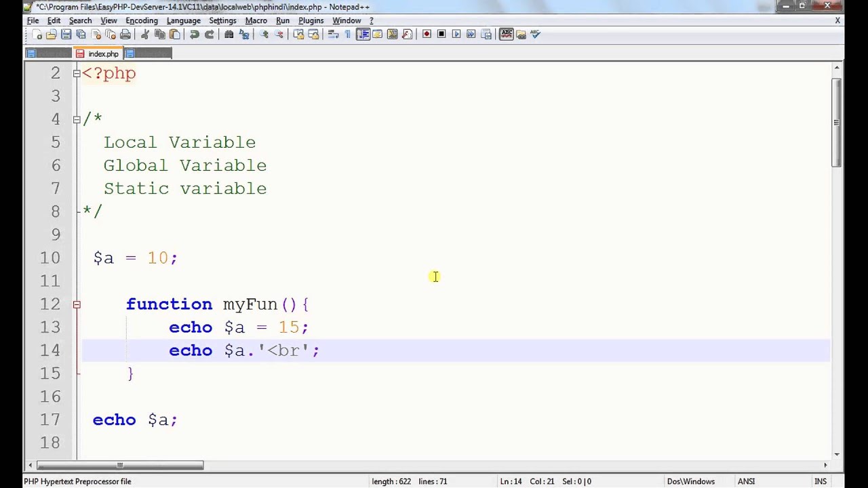
Task: Click the Stop Recording macro icon
Action: (441, 35)
